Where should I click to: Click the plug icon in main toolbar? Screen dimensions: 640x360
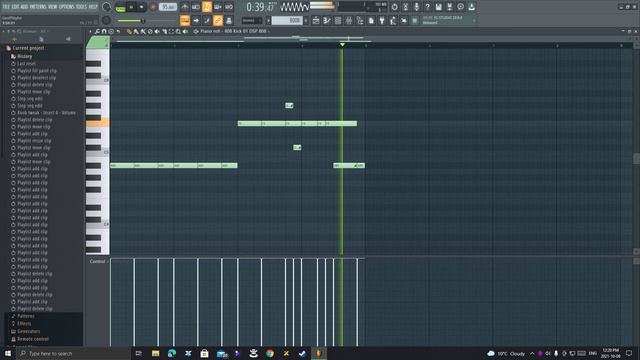382,20
